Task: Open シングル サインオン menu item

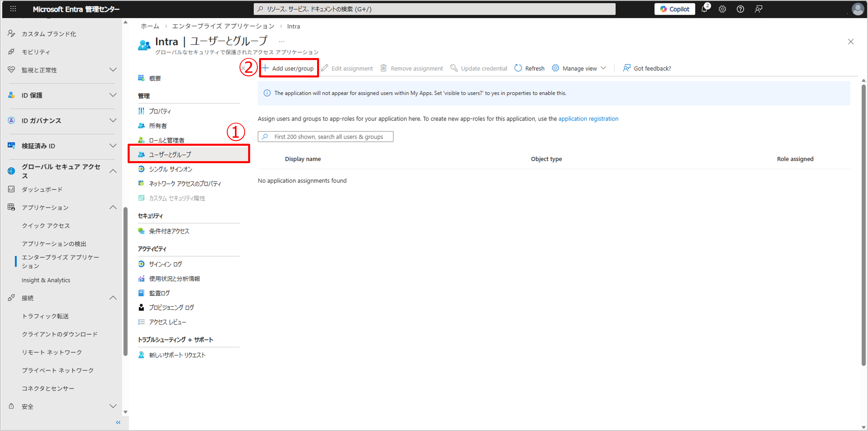Action: [x=170, y=169]
